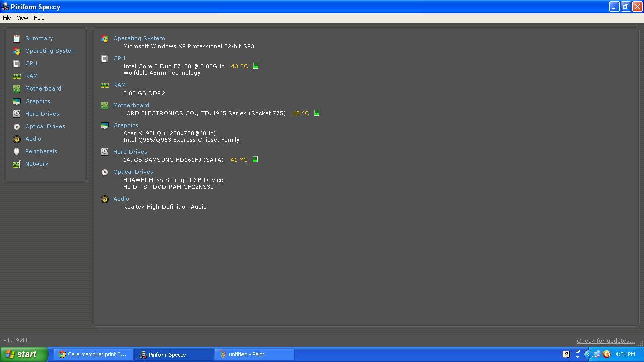Screen dimensions: 644x362
Task: Click the motherboard temperature indicator next to 40 °C
Action: [317, 113]
